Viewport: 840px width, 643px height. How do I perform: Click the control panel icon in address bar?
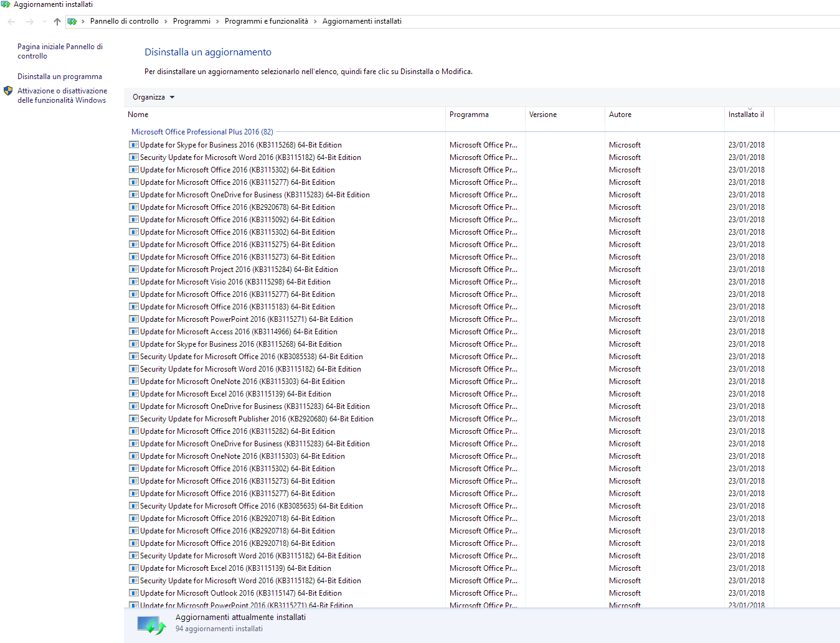click(x=72, y=21)
